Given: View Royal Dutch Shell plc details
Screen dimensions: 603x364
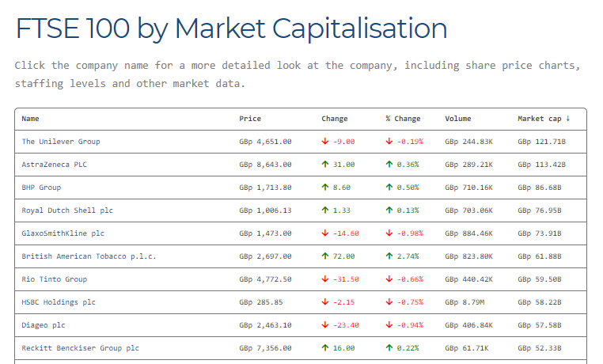Looking at the screenshot, I should 67,210.
